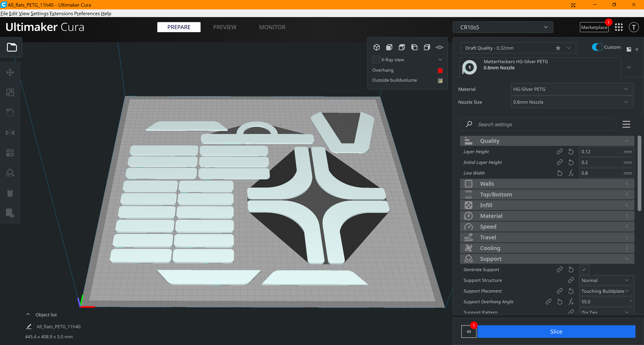
Task: Open the Preferences menu
Action: click(x=87, y=13)
